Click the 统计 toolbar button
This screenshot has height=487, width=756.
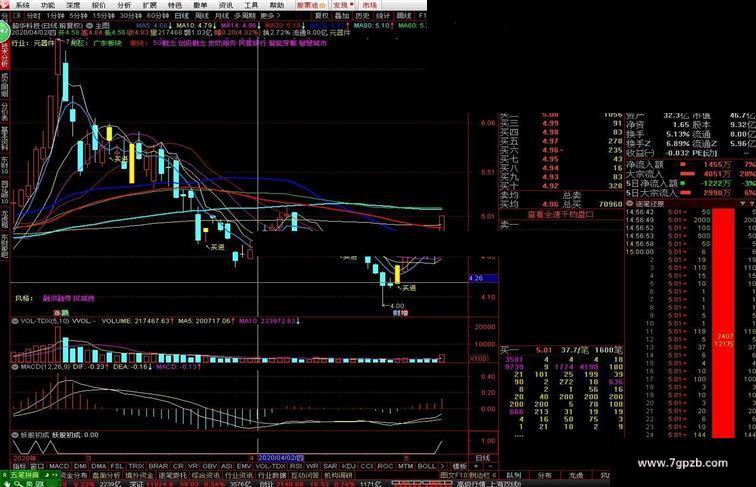383,16
